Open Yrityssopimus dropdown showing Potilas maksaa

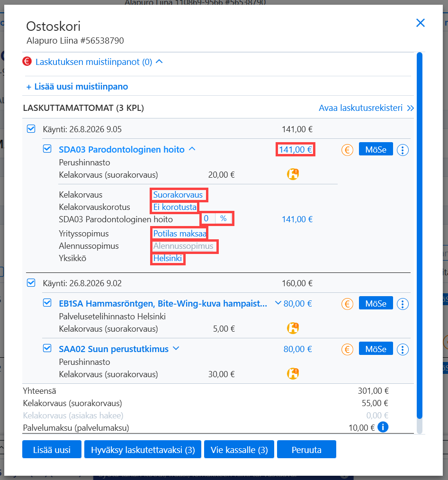tap(179, 234)
